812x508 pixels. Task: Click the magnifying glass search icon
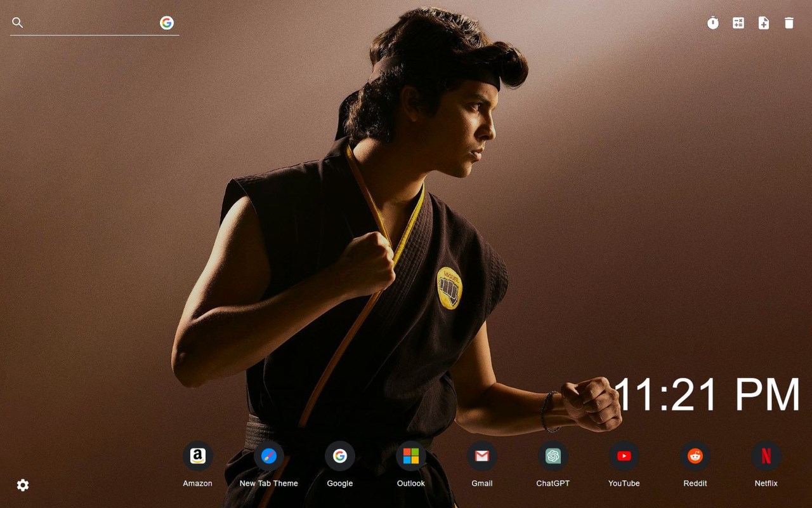coord(18,23)
